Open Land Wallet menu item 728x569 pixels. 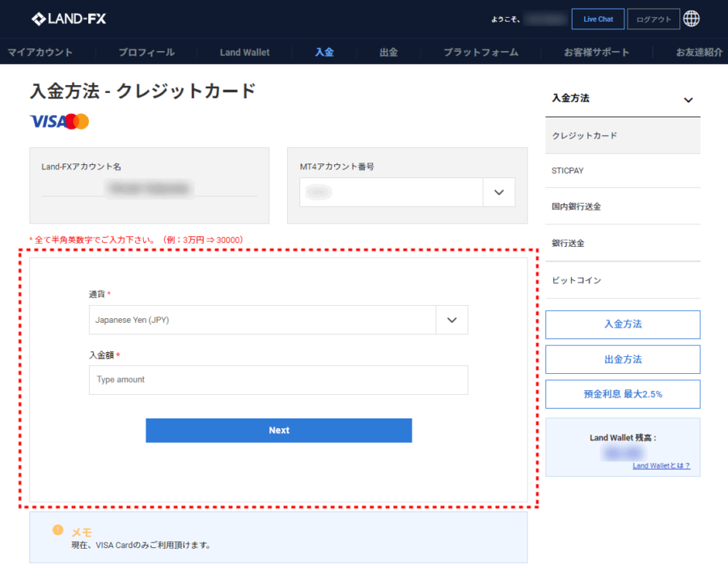point(244,52)
